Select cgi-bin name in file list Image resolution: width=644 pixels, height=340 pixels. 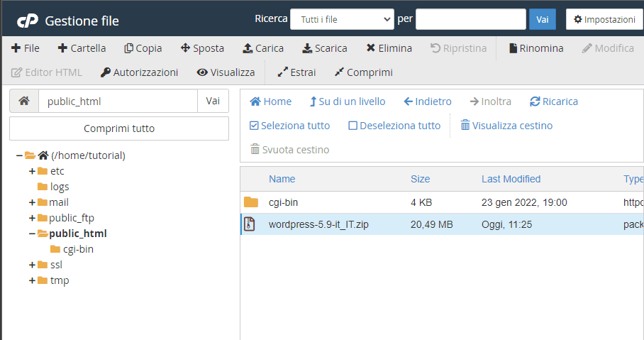(x=283, y=202)
